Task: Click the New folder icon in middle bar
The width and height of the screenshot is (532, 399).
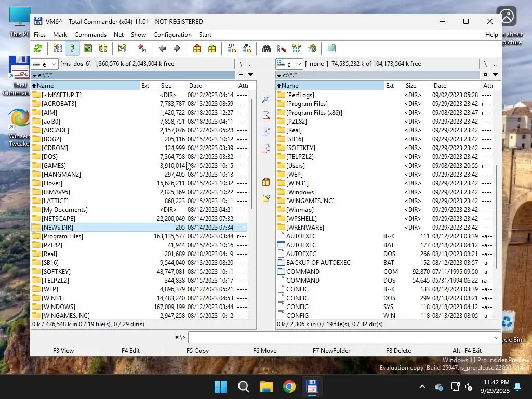Action: point(266,198)
